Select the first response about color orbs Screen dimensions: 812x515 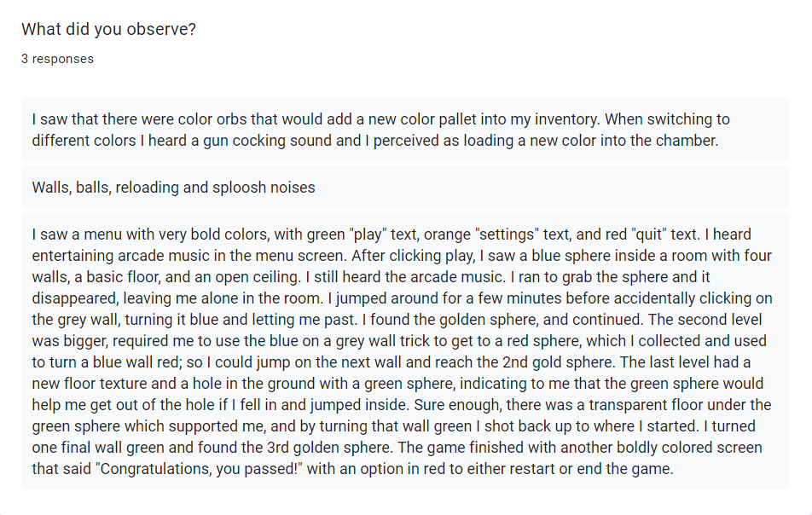click(405, 130)
